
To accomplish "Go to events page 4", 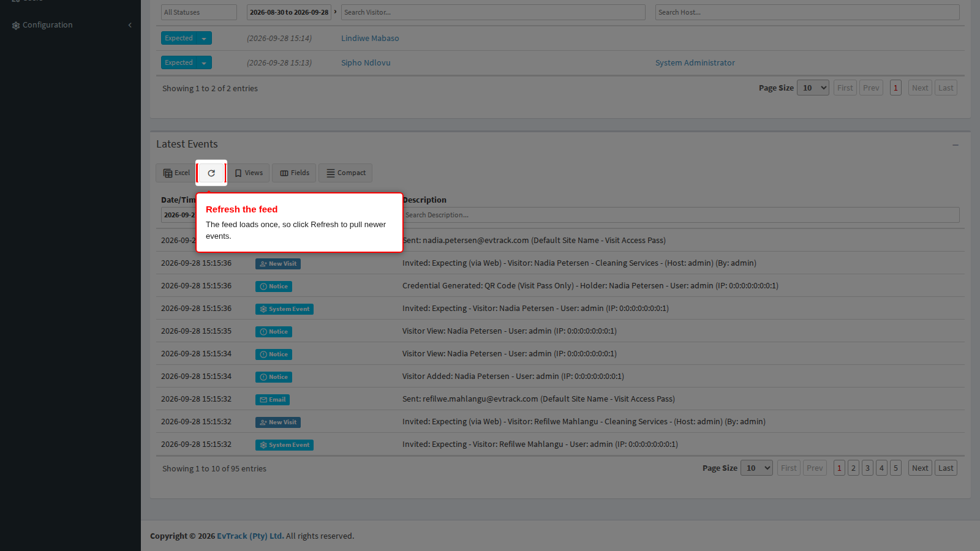I will pyautogui.click(x=881, y=468).
